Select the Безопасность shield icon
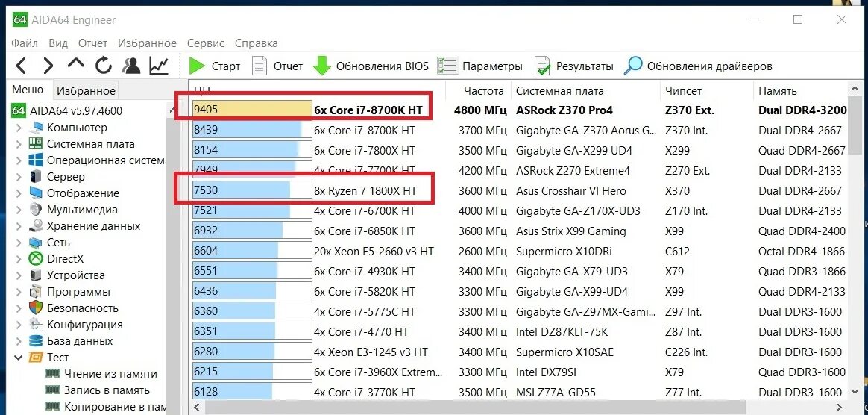The image size is (868, 415). (x=36, y=308)
